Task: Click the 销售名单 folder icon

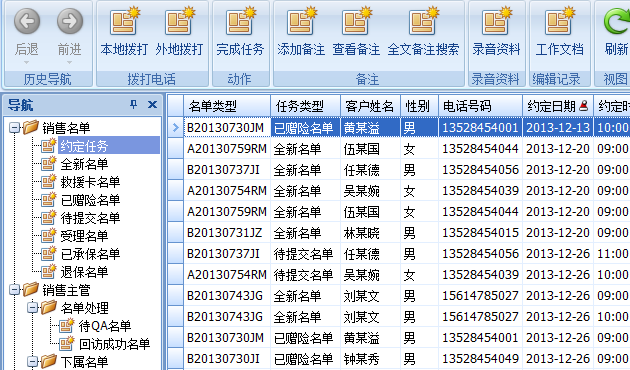Action: pos(31,127)
